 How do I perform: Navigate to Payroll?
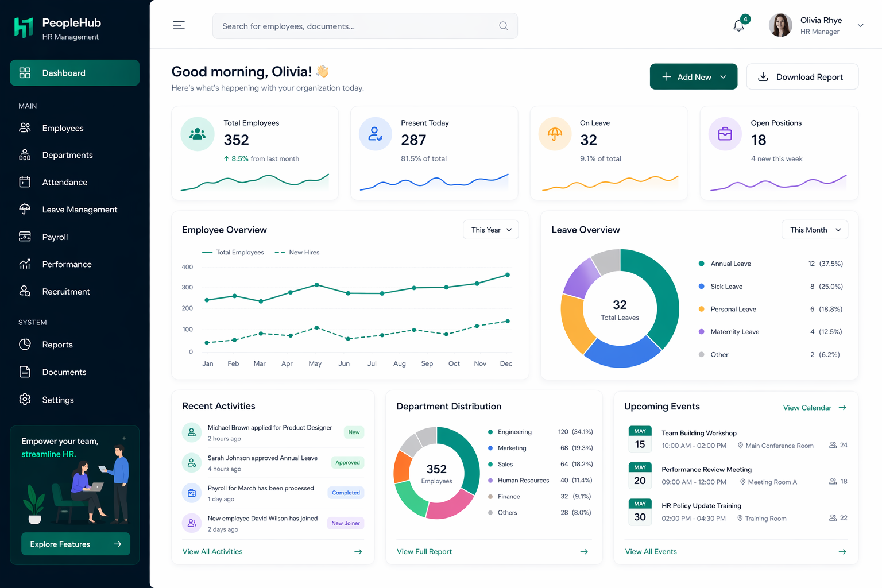(75, 237)
